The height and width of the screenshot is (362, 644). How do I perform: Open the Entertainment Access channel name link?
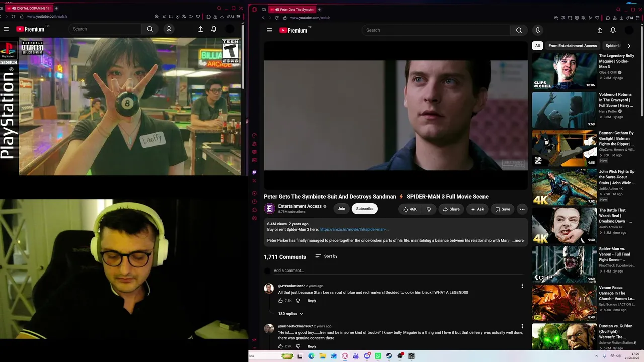[x=300, y=206]
